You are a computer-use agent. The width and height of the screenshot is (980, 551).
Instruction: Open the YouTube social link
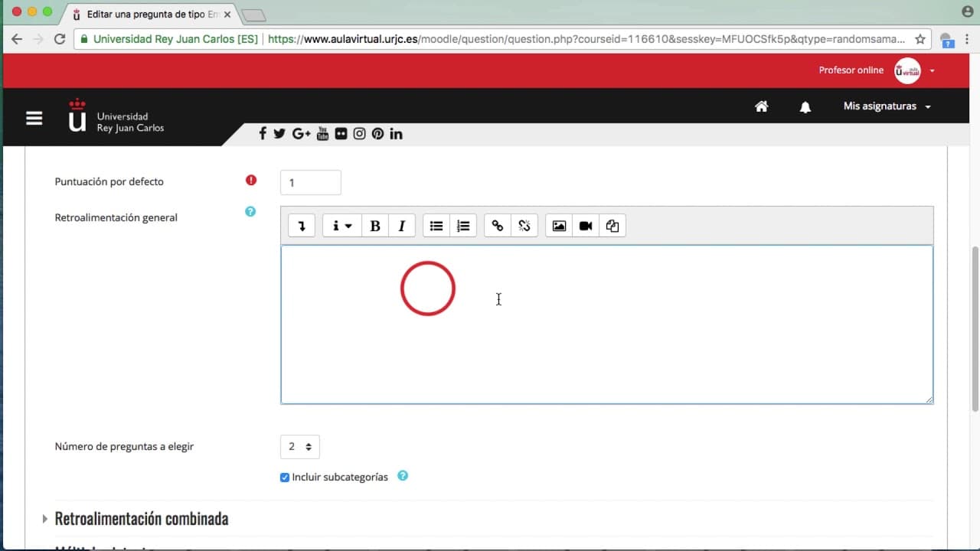[x=322, y=133]
